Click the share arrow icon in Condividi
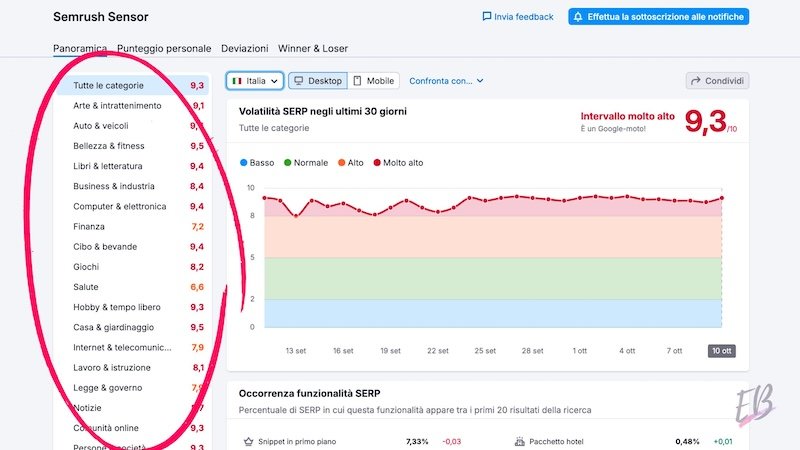This screenshot has width=800, height=450. (695, 81)
